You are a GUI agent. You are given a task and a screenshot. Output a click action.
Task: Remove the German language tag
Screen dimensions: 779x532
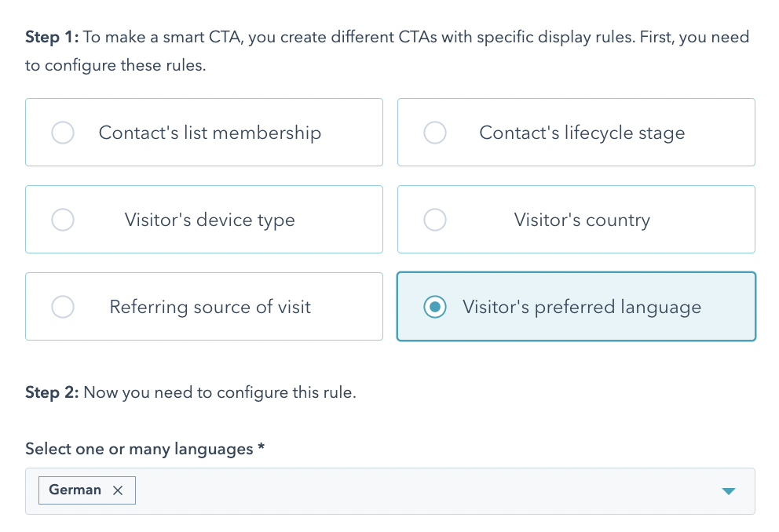pos(118,490)
